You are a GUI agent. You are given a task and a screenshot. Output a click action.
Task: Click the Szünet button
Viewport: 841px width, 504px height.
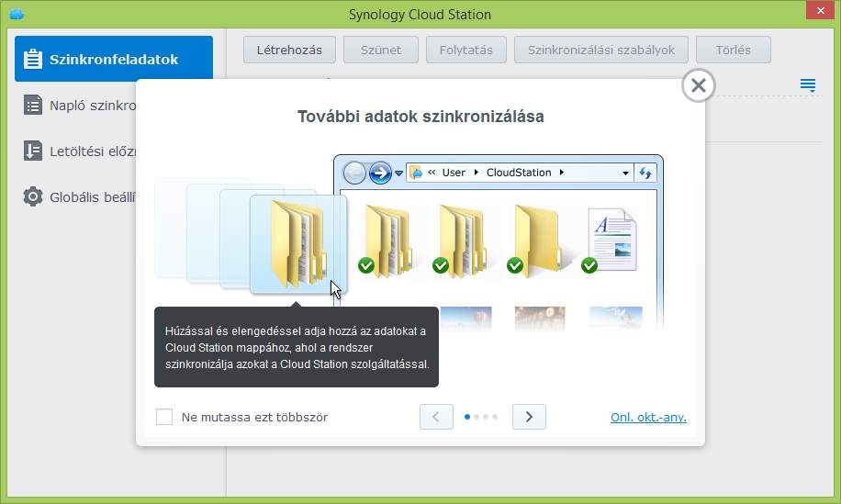click(x=381, y=50)
